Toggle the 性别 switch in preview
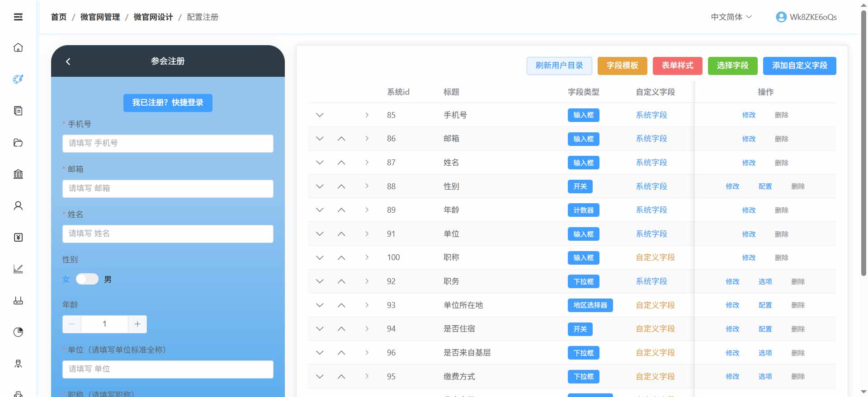 pyautogui.click(x=87, y=279)
